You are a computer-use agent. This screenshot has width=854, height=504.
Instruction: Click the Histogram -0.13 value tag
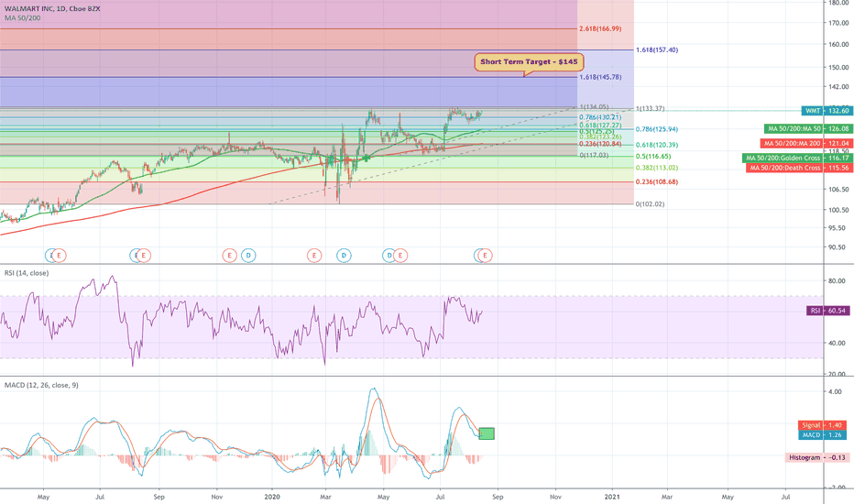click(817, 457)
